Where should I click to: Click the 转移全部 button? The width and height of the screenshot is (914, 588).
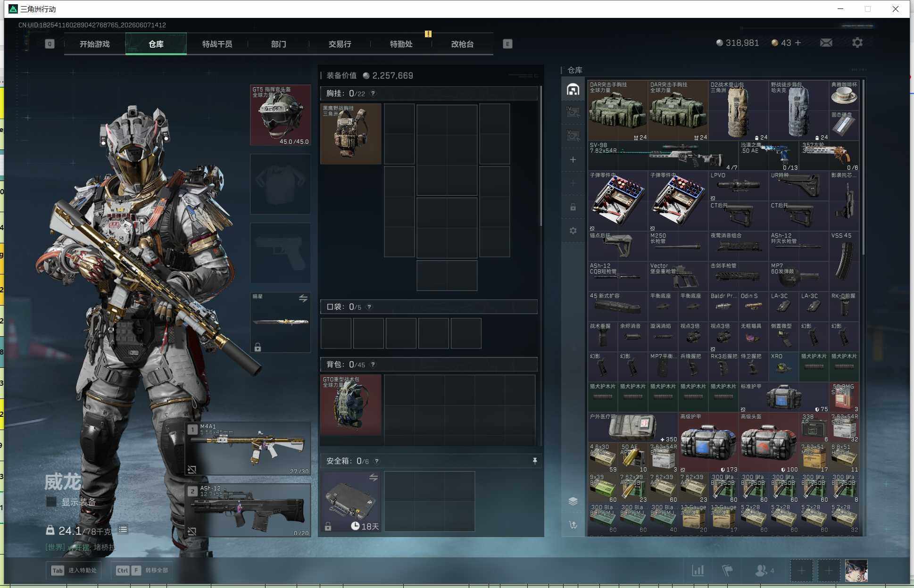[x=142, y=570]
